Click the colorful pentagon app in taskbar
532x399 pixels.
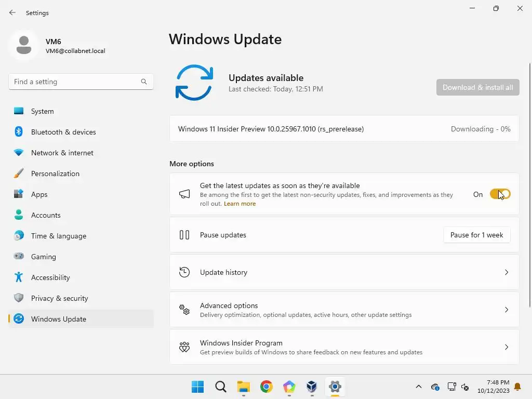click(289, 387)
